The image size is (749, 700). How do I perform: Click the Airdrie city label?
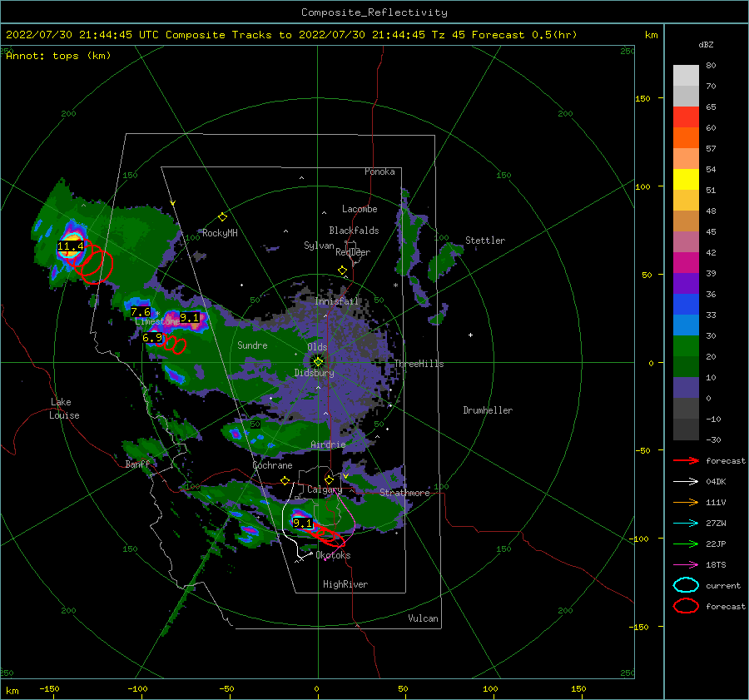tap(328, 444)
